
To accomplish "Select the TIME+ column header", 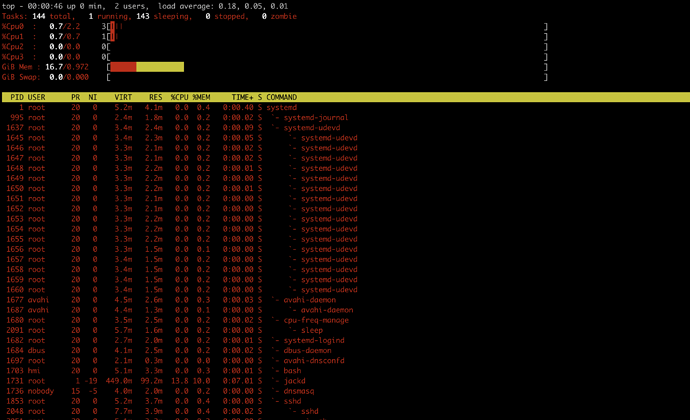I will [242, 97].
